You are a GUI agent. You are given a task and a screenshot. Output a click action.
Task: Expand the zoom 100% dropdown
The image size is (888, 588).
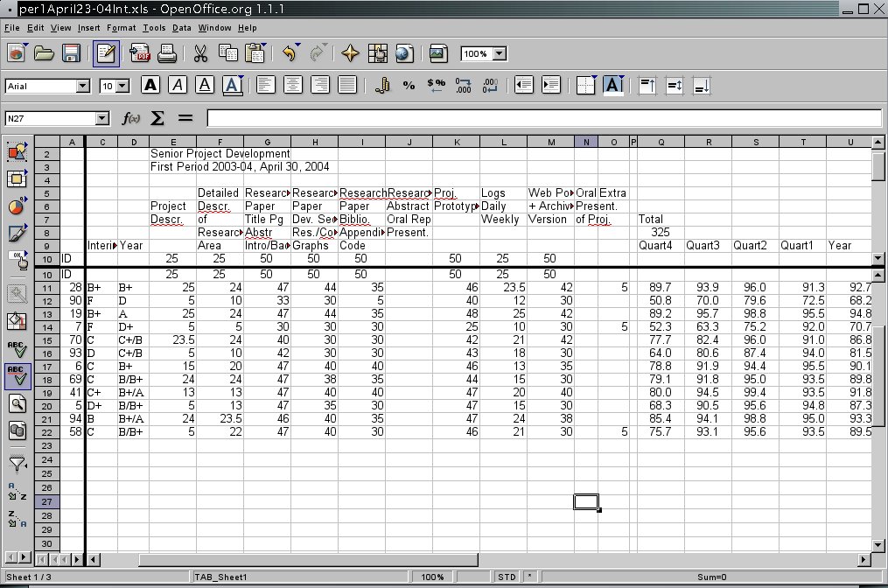[x=500, y=54]
